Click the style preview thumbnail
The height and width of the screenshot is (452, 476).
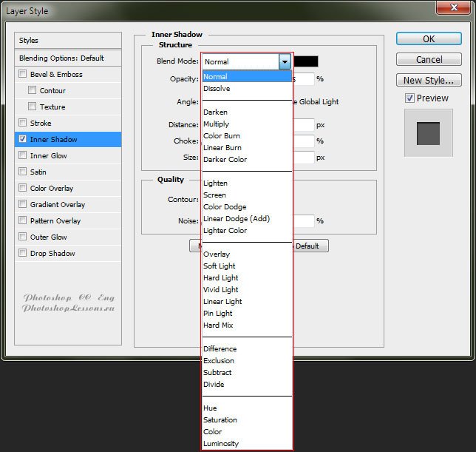coord(428,133)
